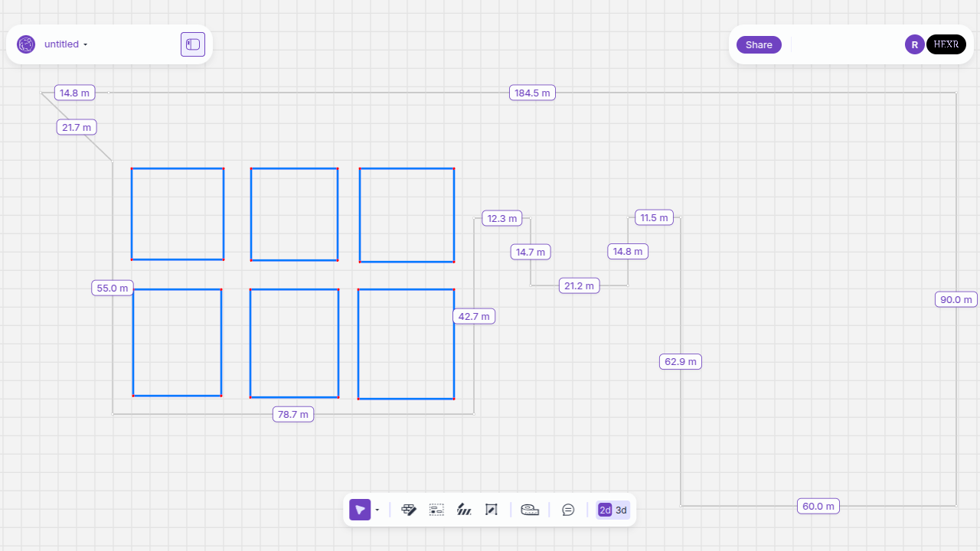
Task: Click the 184.5 m dimension label
Action: (x=532, y=93)
